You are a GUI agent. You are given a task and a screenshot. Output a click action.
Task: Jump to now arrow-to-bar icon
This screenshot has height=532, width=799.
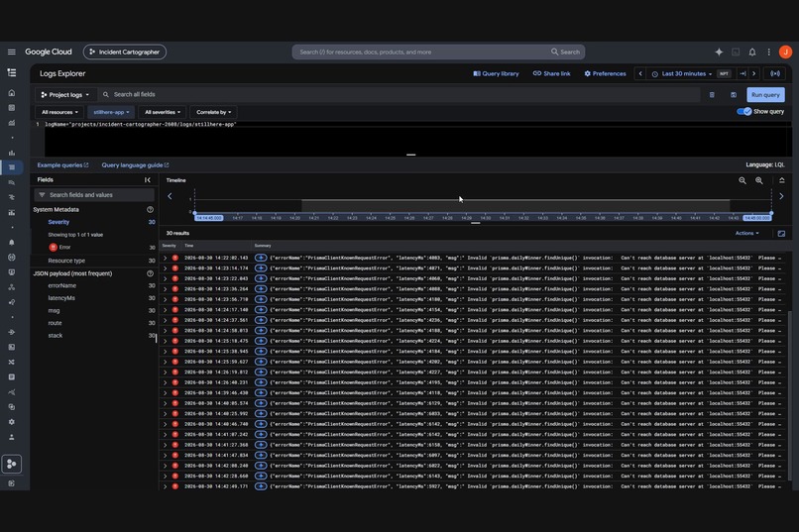[742, 74]
